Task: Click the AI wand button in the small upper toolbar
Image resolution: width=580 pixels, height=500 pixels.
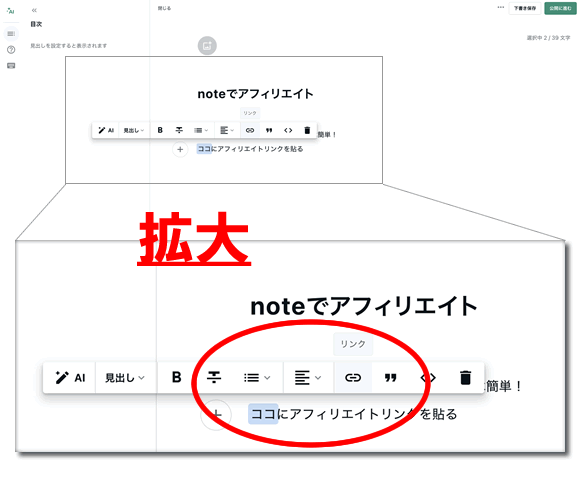Action: [106, 130]
